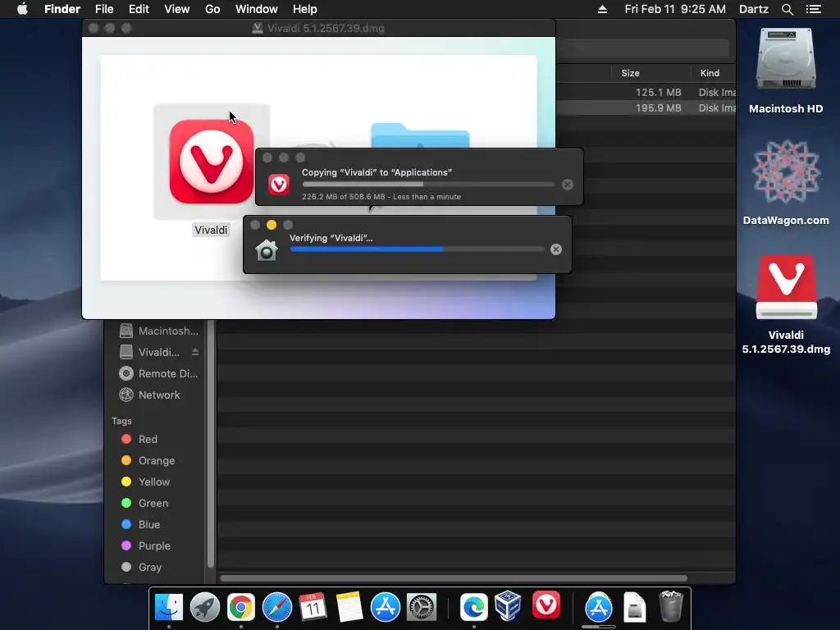Click the Finder sidebar vertical scrollbar

point(211,444)
